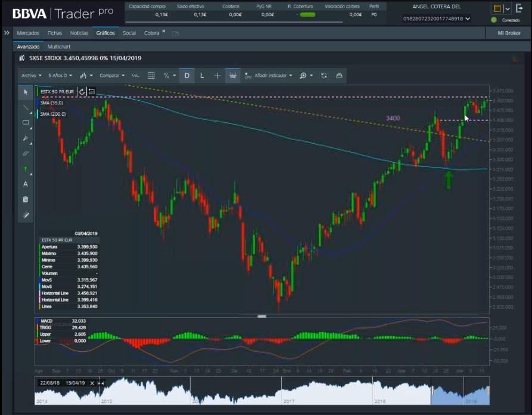Click the print chart icon
This screenshot has height=415, width=532.
(x=339, y=76)
